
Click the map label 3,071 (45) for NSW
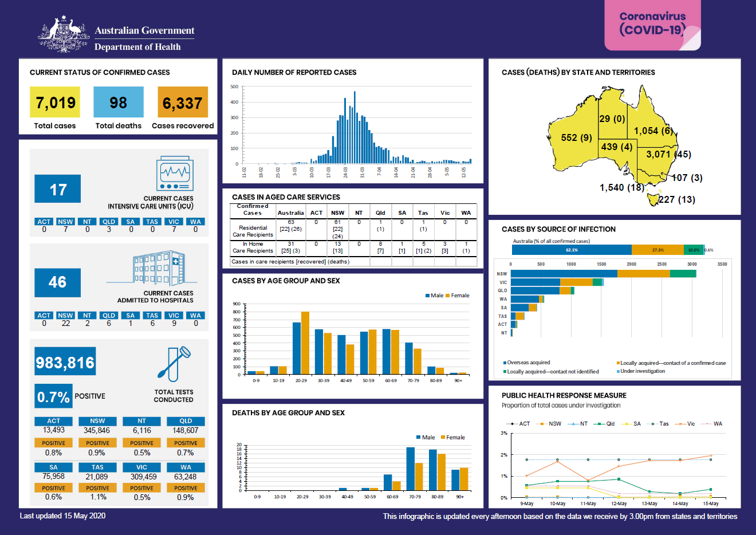tap(668, 154)
